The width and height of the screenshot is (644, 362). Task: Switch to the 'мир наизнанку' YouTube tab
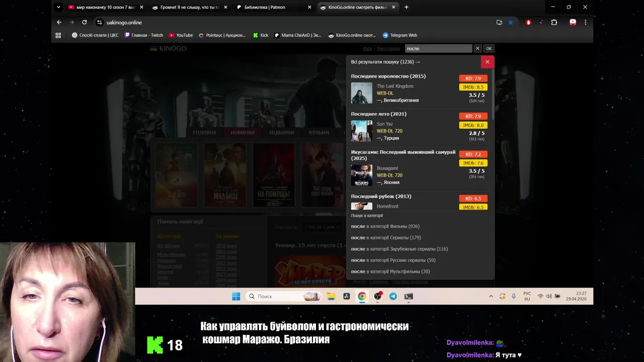[x=106, y=7]
